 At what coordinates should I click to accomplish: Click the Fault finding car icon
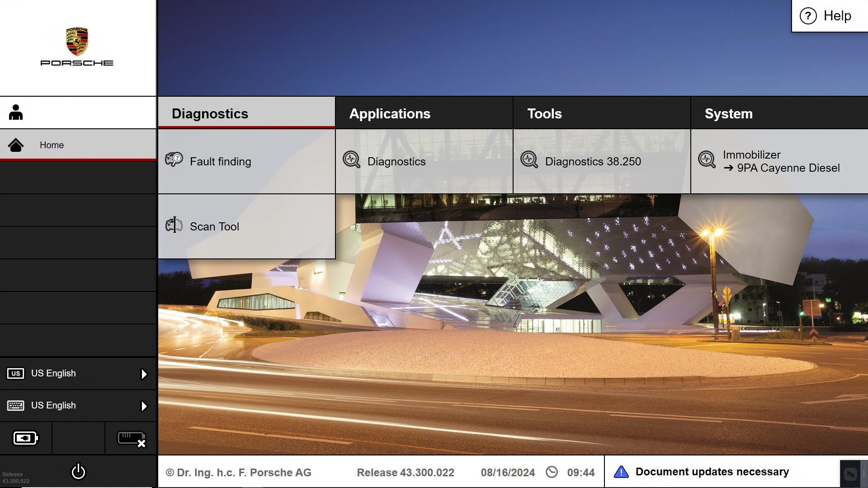[x=174, y=160]
